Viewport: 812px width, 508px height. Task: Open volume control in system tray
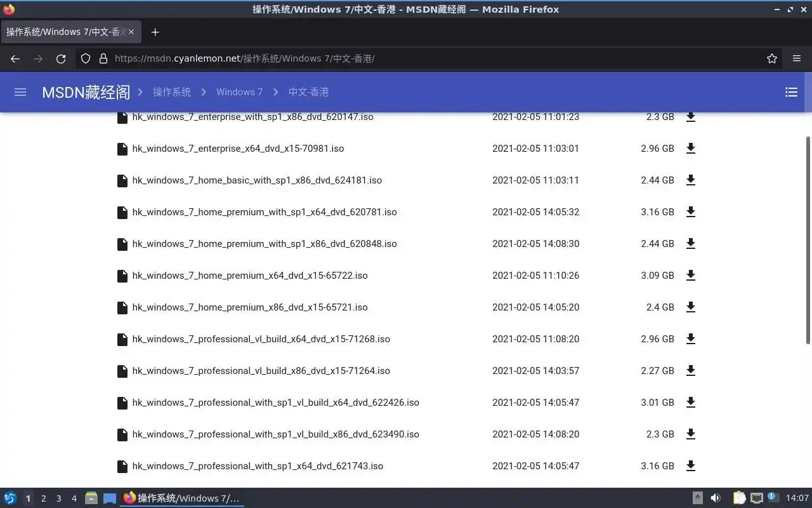click(x=716, y=498)
